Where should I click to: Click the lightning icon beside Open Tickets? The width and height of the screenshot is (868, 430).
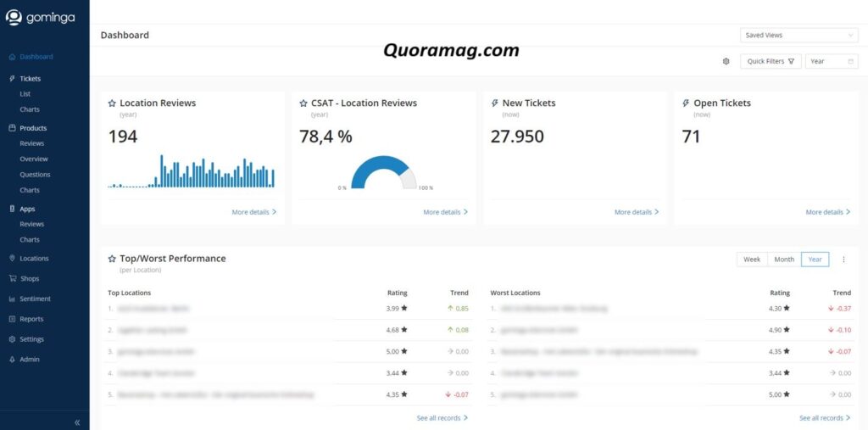[686, 103]
